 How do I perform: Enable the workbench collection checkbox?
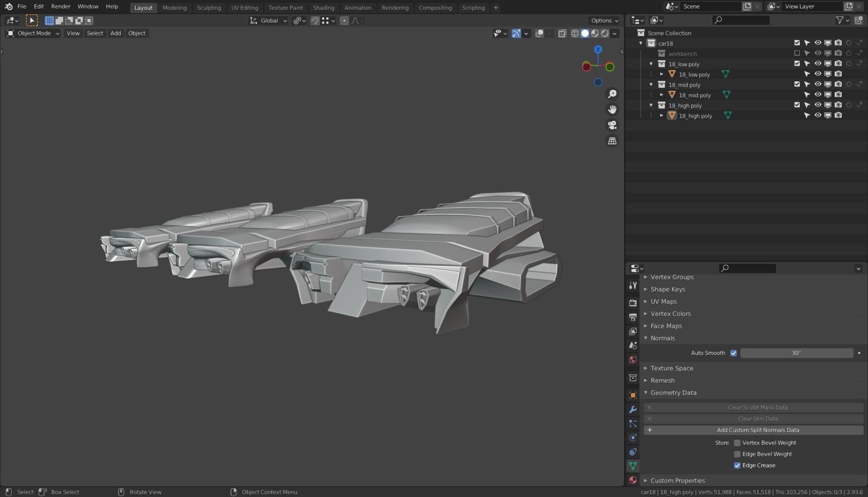pos(797,53)
